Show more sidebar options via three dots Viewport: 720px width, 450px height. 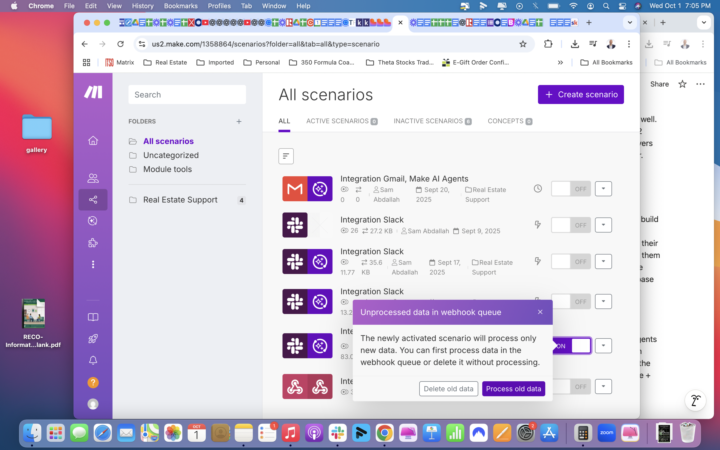[x=93, y=264]
